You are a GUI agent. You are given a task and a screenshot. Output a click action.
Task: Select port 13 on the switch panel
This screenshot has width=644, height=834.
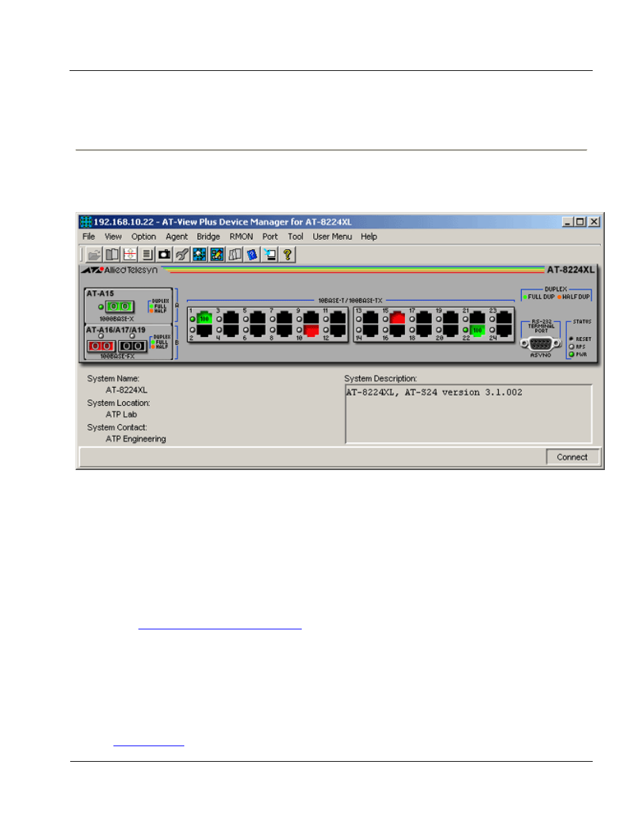(371, 318)
